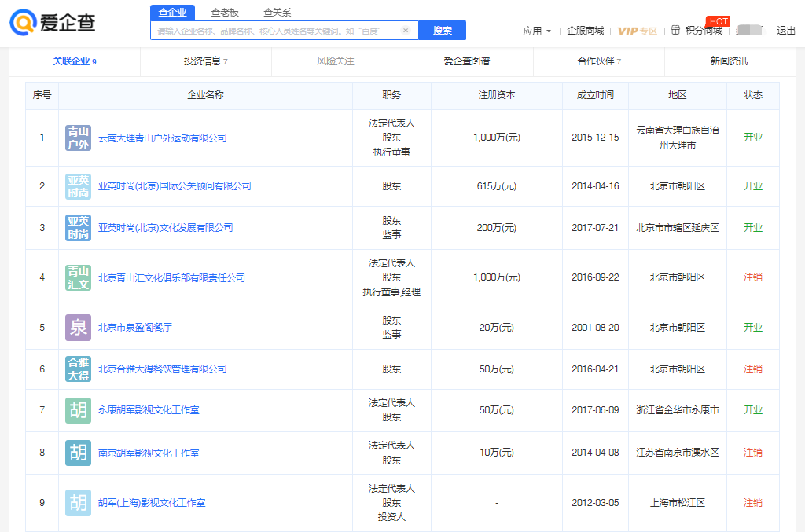
Task: Click the 胡 logo for 永康胡军影视文化工作室
Action: point(78,410)
